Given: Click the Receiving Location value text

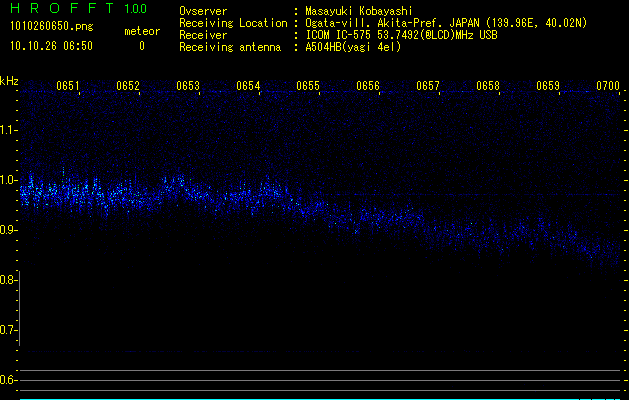Looking at the screenshot, I should tap(445, 23).
